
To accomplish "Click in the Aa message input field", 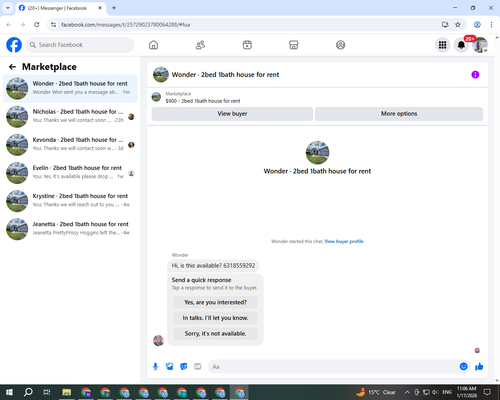I will 333,367.
